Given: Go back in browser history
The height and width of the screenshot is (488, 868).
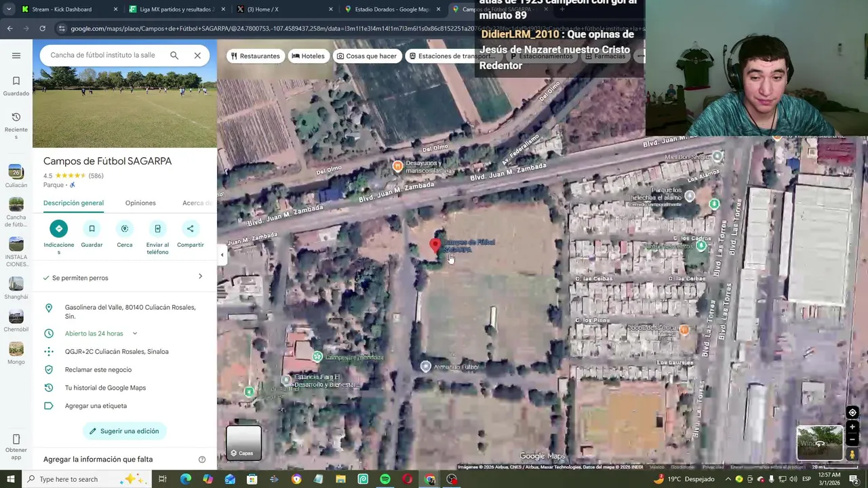Looking at the screenshot, I should tap(9, 28).
